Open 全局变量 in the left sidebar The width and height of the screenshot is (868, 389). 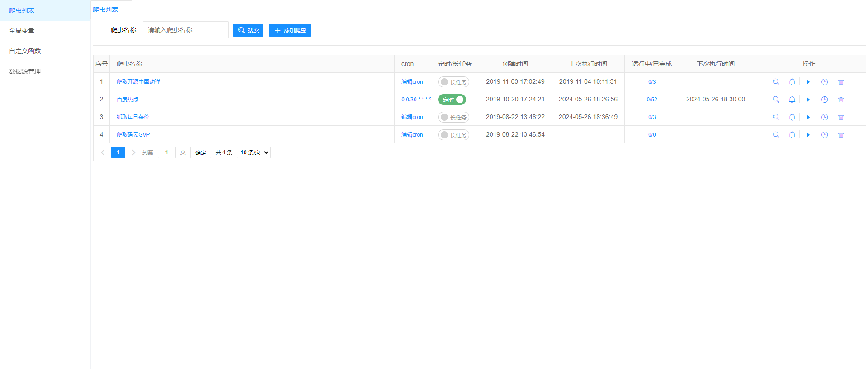click(45, 31)
